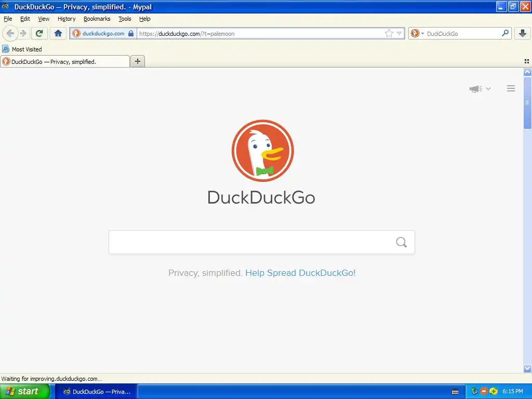The image size is (532, 399).
Task: Click the Privacy, simplified. tagline text
Action: (x=205, y=273)
